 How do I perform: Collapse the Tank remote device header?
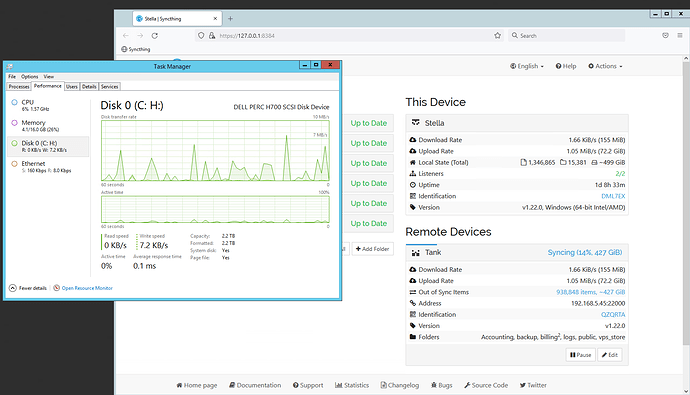[x=517, y=252]
